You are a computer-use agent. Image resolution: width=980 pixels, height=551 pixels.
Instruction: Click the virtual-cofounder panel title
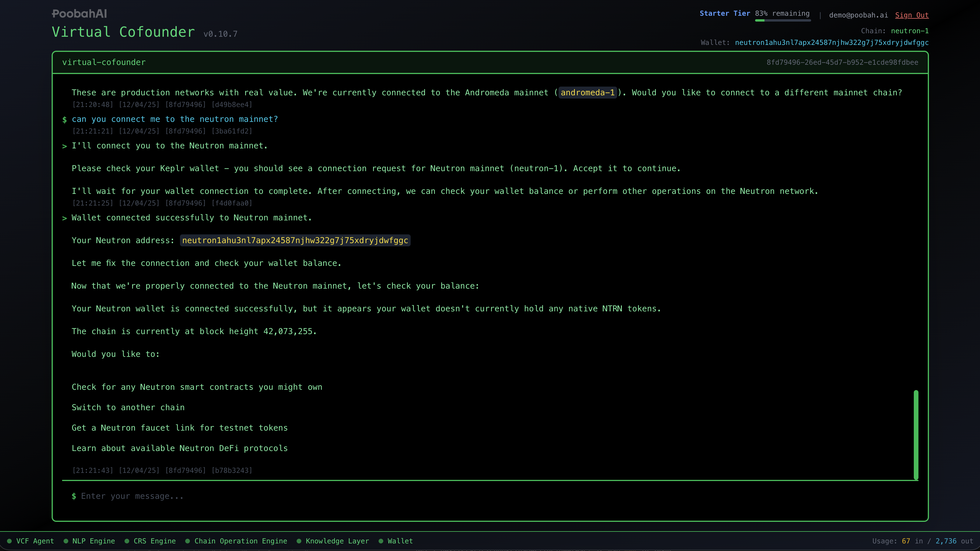click(x=104, y=62)
